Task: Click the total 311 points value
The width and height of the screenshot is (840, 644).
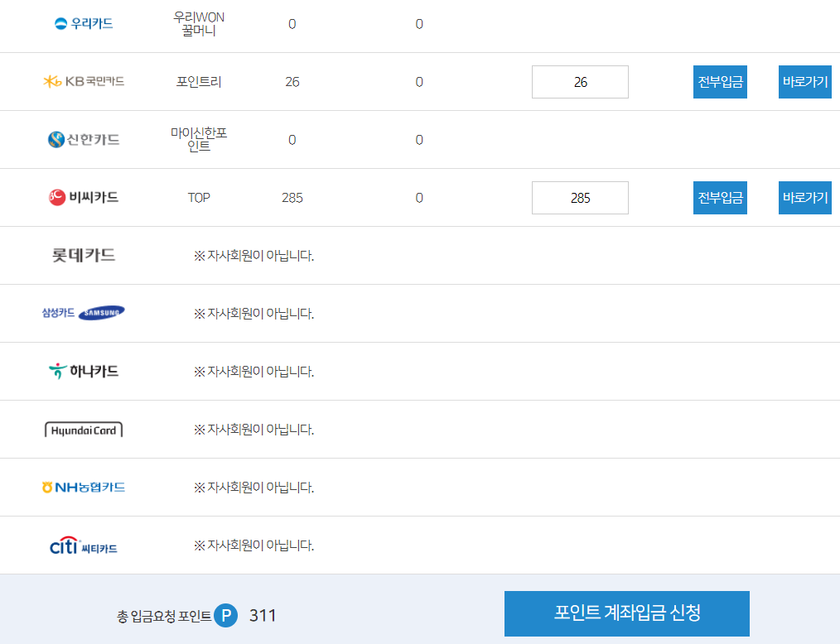Action: (263, 616)
